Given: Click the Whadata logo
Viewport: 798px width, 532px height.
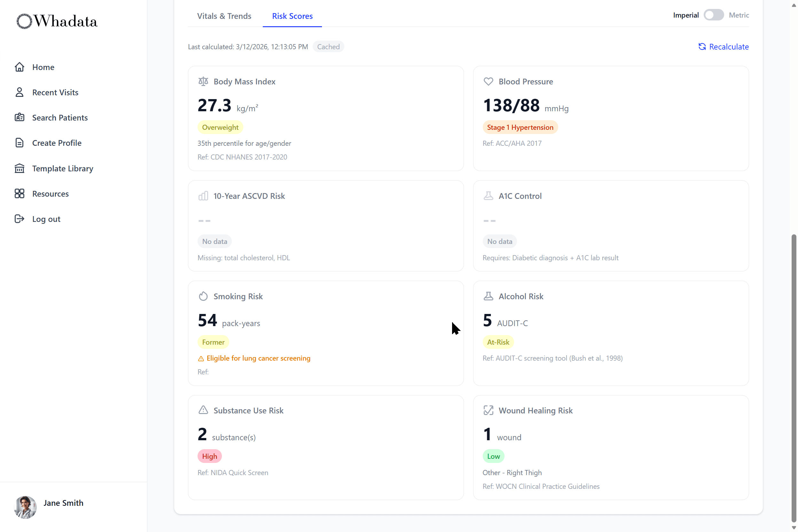Looking at the screenshot, I should [x=56, y=21].
